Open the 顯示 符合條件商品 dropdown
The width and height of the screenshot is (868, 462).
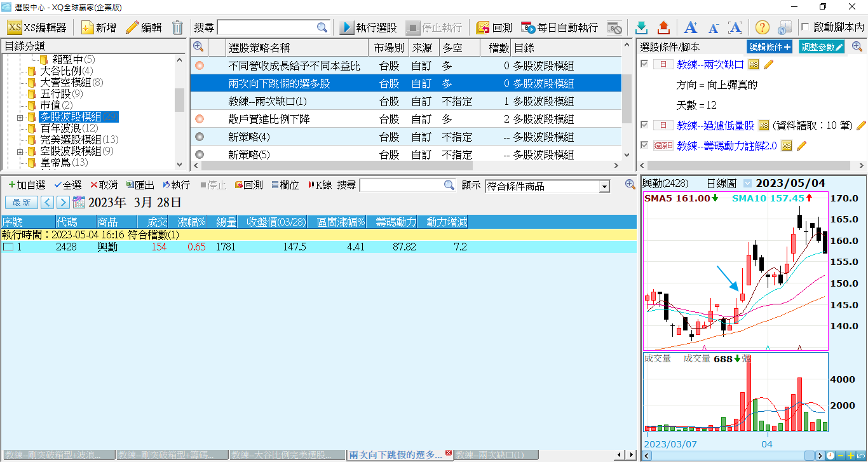pyautogui.click(x=604, y=186)
